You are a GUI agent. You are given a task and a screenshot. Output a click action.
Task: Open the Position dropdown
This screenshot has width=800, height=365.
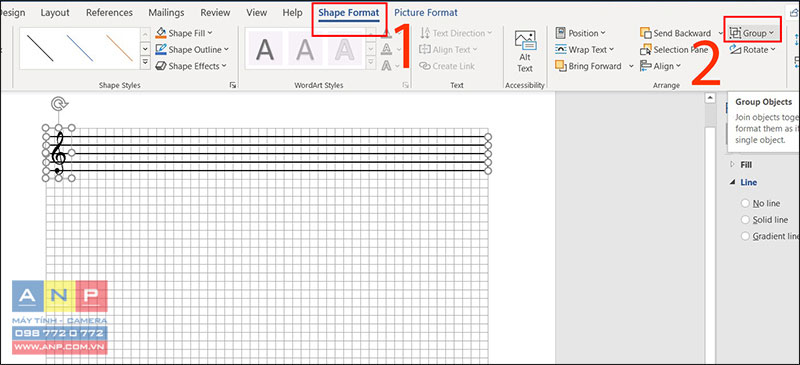click(580, 33)
